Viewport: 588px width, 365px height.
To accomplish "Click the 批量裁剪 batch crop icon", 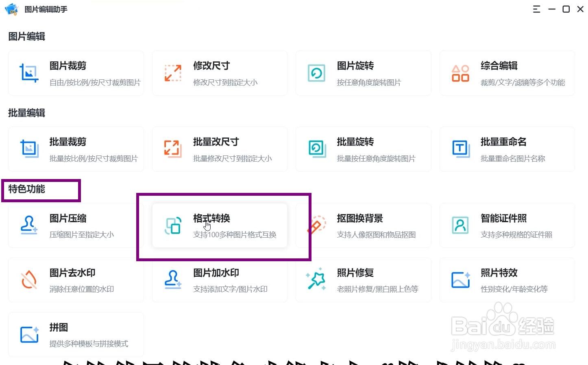I will coord(29,149).
